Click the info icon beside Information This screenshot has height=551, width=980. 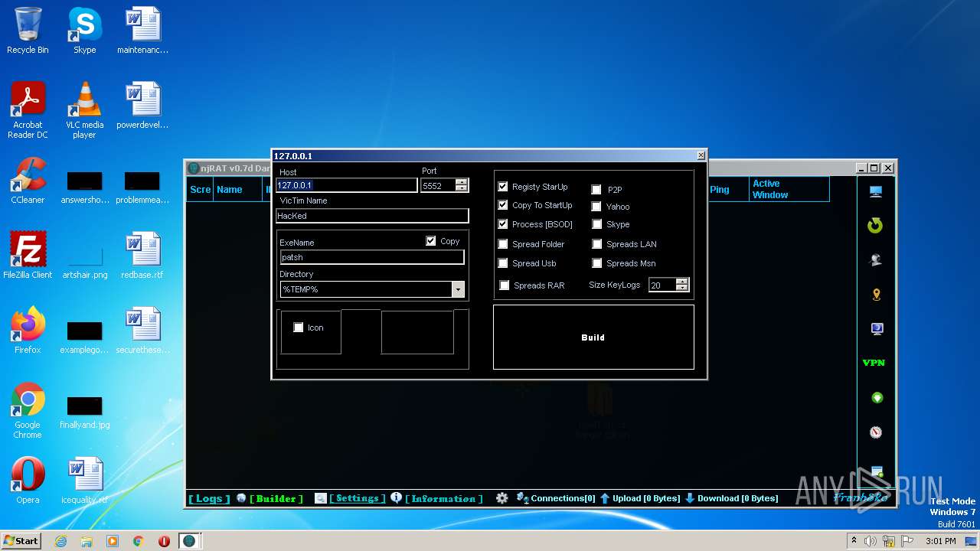click(x=396, y=497)
